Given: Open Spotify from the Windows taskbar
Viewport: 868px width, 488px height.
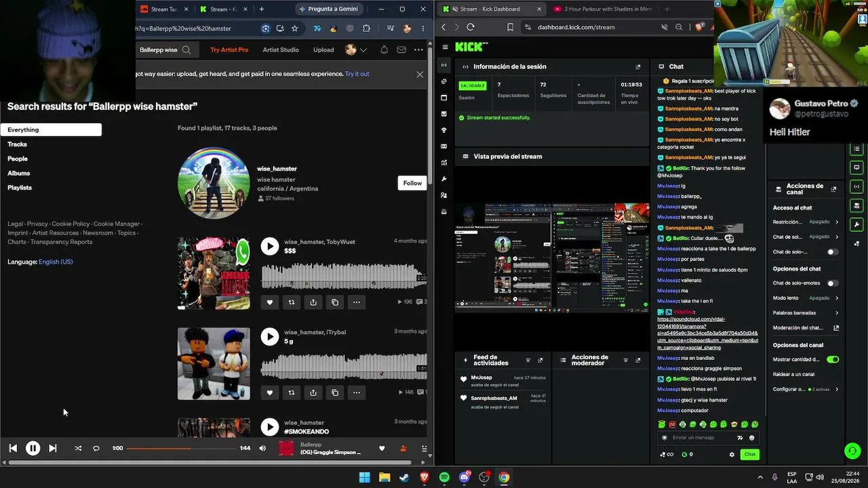Looking at the screenshot, I should (x=444, y=477).
